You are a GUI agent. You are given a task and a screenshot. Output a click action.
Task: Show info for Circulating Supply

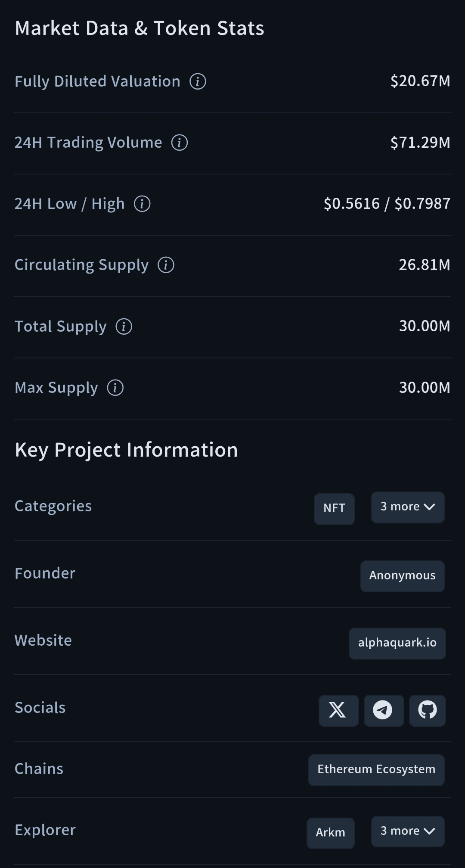[x=166, y=264]
